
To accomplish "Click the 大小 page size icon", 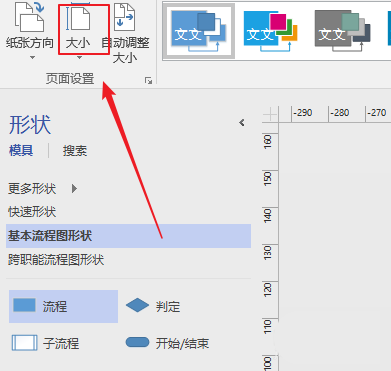I will point(78,16).
